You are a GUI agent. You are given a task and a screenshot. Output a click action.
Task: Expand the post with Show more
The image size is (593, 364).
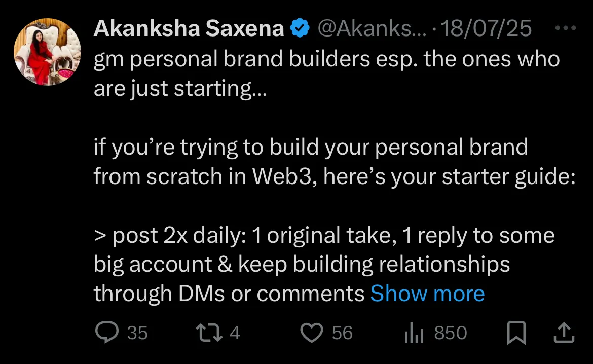tap(427, 294)
